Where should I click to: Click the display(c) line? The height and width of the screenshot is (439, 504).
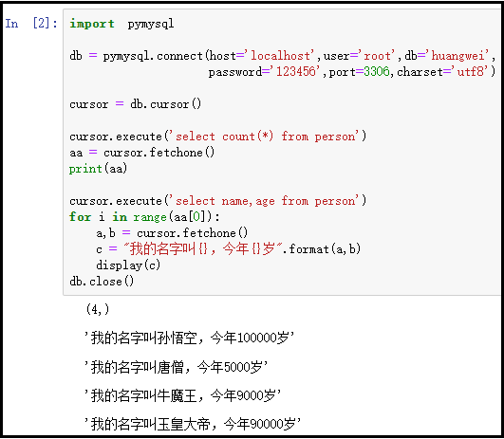[x=128, y=265]
